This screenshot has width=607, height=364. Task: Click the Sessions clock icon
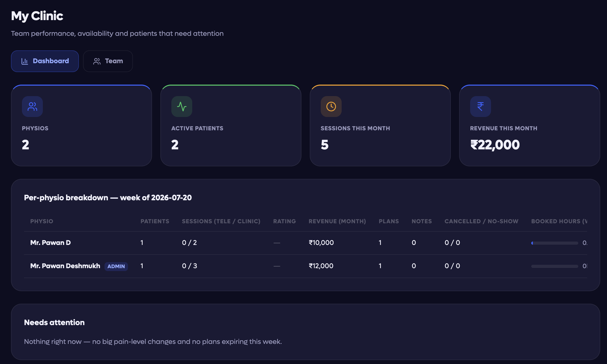331,107
